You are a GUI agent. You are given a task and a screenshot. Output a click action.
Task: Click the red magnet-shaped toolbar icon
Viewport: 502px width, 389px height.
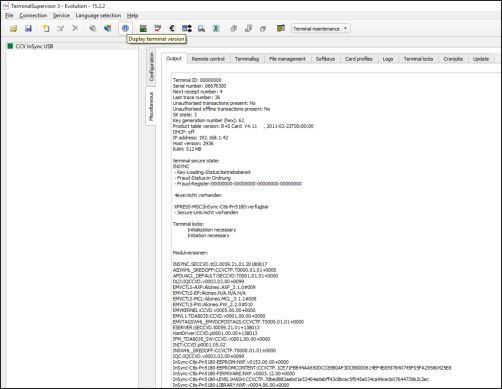pos(158,29)
